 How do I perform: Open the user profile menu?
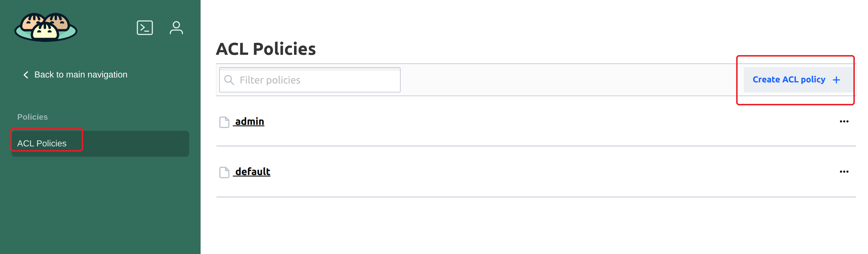[176, 28]
